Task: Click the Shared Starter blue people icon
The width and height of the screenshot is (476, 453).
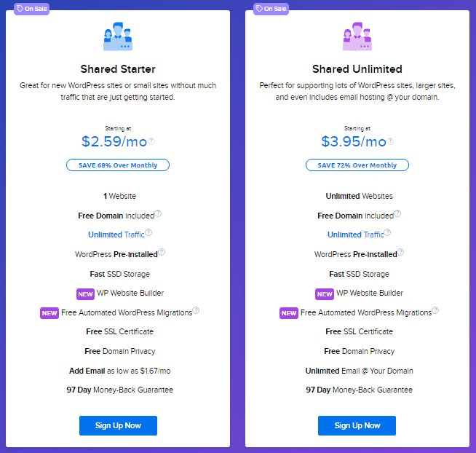Action: [118, 36]
